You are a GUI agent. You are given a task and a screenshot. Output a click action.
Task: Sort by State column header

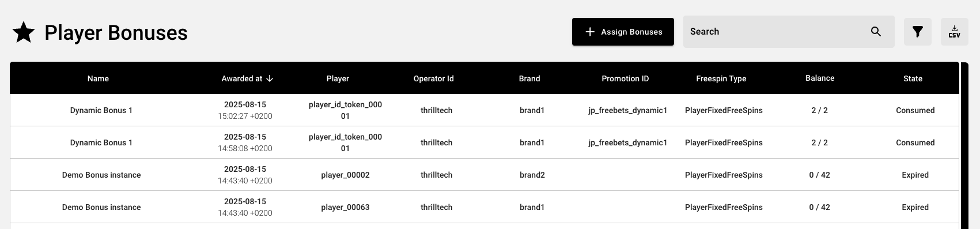tap(913, 78)
